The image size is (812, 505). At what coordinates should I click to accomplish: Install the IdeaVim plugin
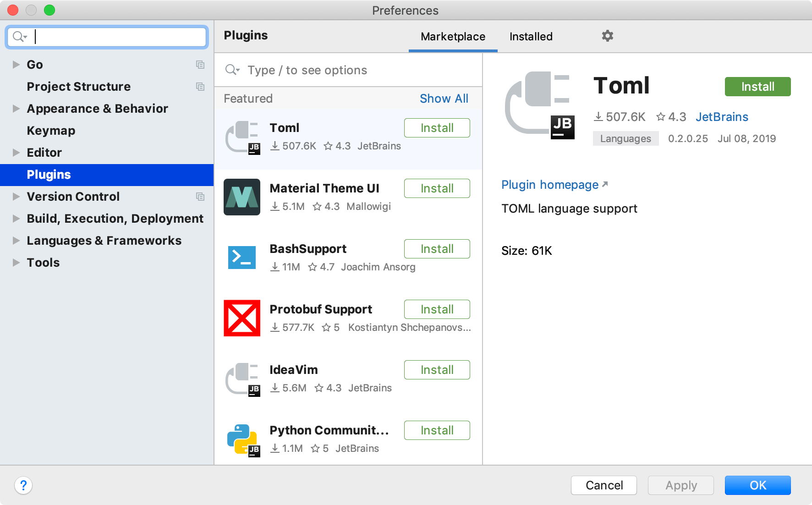click(437, 370)
